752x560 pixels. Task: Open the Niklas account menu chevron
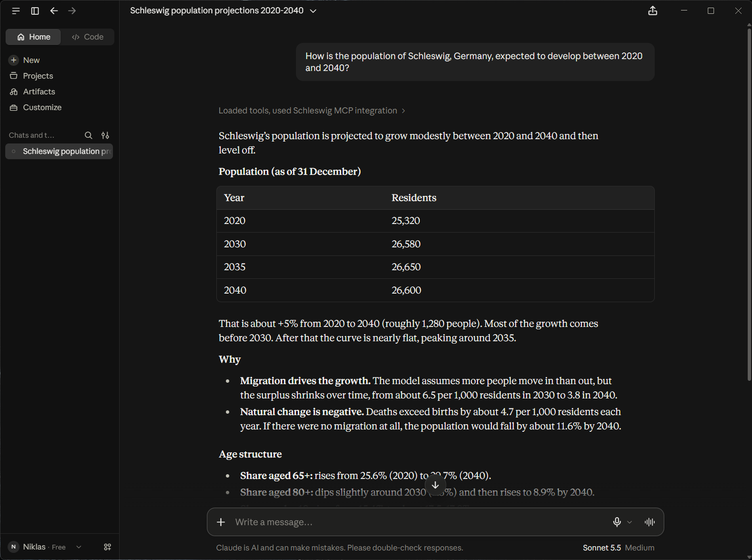tap(79, 547)
